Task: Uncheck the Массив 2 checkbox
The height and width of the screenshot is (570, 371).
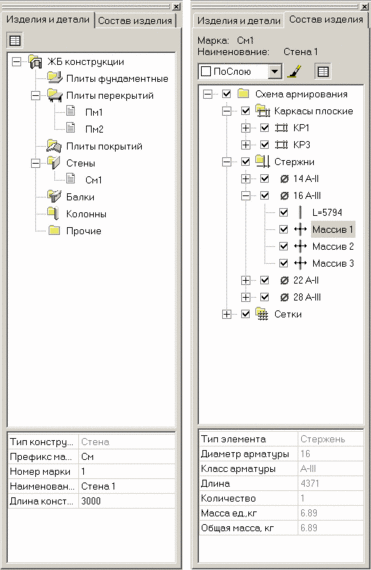Action: click(283, 246)
